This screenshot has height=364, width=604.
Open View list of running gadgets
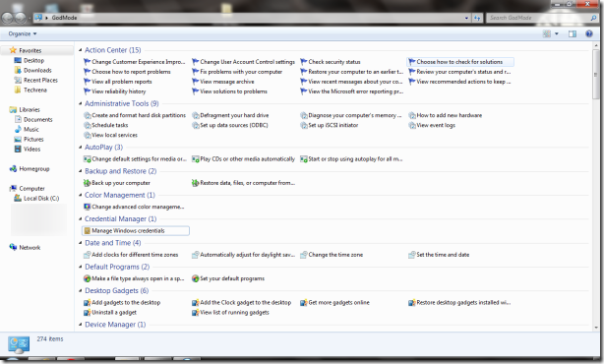234,313
